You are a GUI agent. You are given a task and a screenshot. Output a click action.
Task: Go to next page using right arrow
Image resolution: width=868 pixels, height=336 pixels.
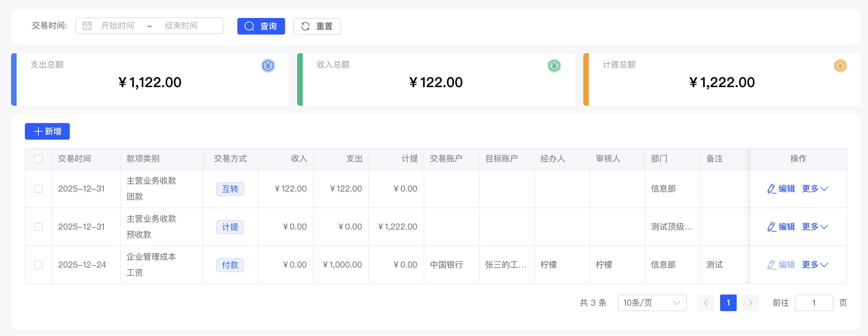tap(750, 303)
